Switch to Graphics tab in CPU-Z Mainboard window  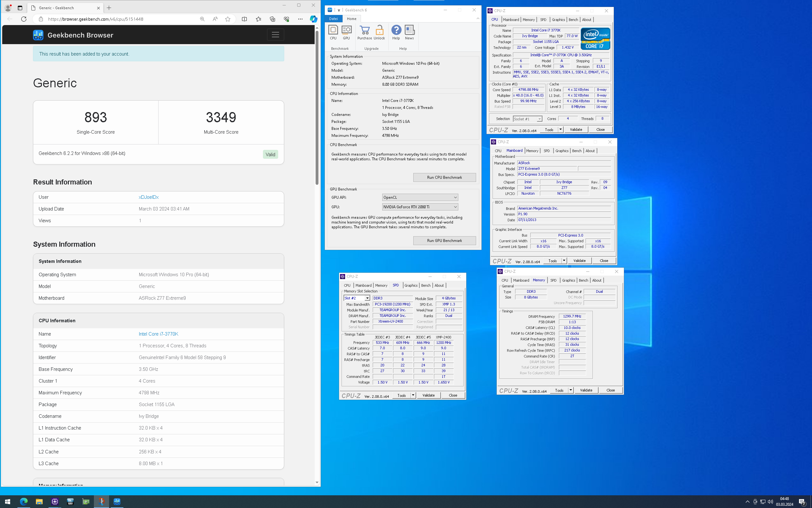click(x=562, y=151)
